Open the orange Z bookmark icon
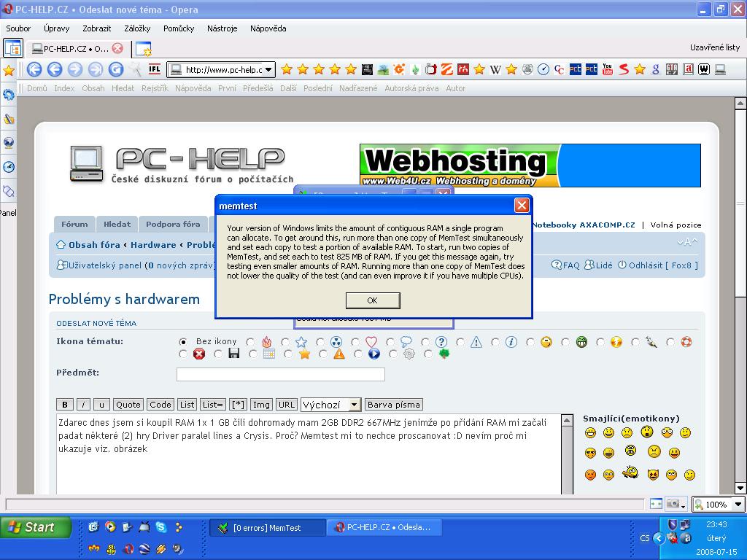This screenshot has width=747, height=560. pyautogui.click(x=447, y=69)
